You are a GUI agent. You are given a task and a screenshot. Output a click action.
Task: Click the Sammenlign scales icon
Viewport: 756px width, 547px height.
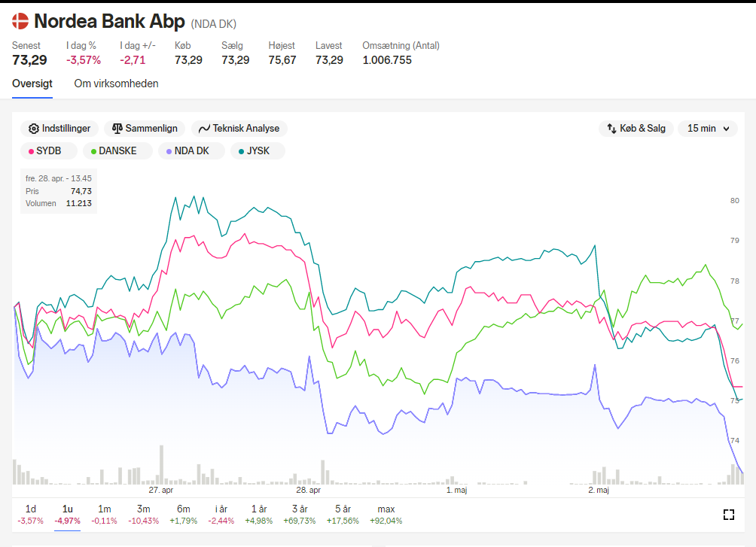(x=117, y=128)
